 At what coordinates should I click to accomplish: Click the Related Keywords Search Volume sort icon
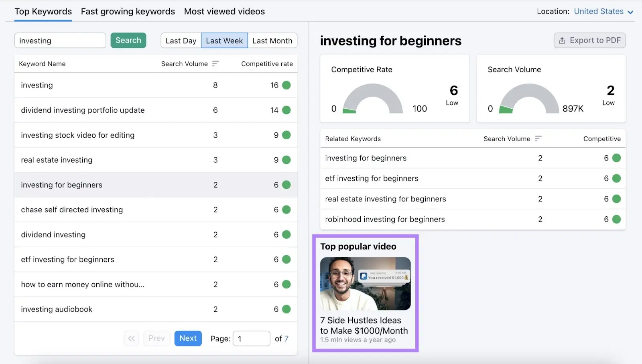(x=538, y=138)
